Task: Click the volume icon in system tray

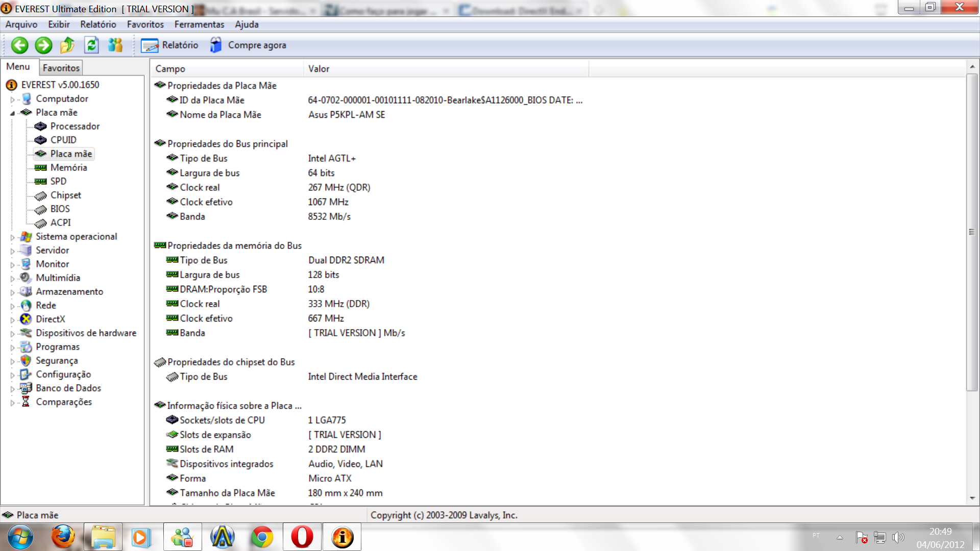Action: (x=898, y=537)
